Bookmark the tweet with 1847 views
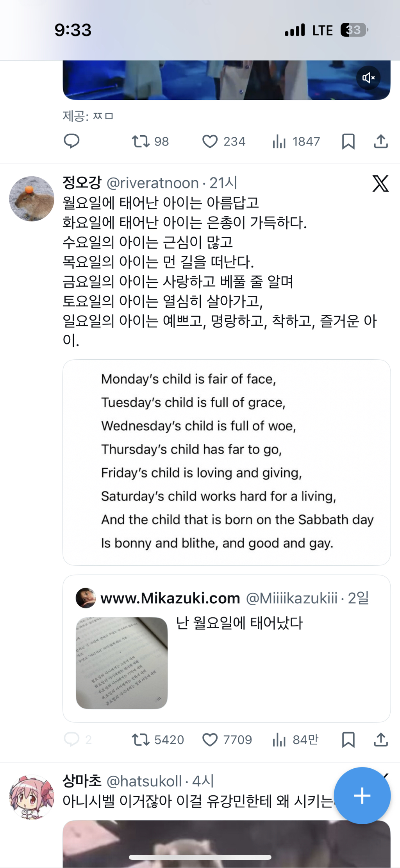 tap(348, 141)
